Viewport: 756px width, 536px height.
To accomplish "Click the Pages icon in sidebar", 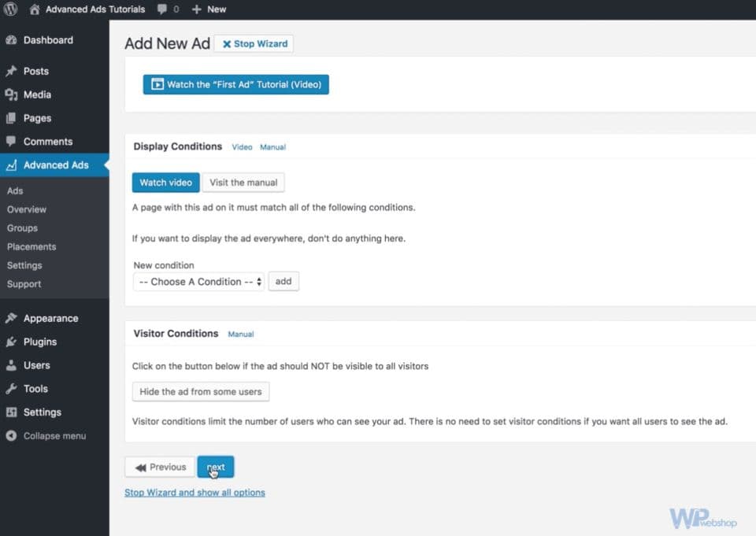I will 11,118.
